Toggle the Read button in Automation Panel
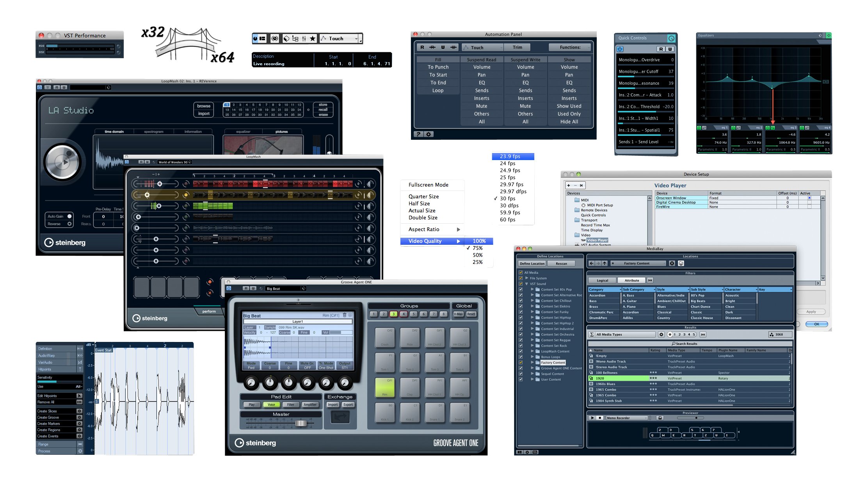Screen dimensions: 868x488 point(422,48)
